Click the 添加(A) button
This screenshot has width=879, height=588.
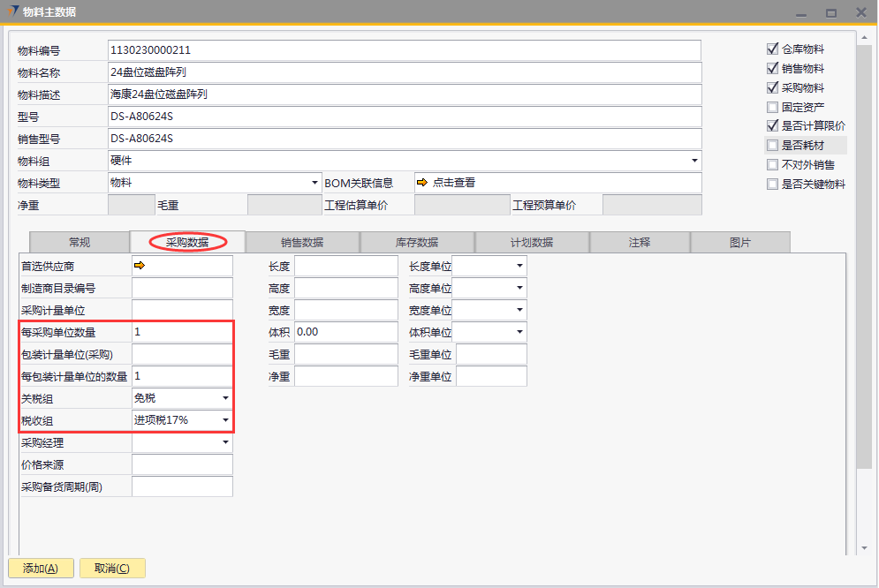tap(41, 569)
